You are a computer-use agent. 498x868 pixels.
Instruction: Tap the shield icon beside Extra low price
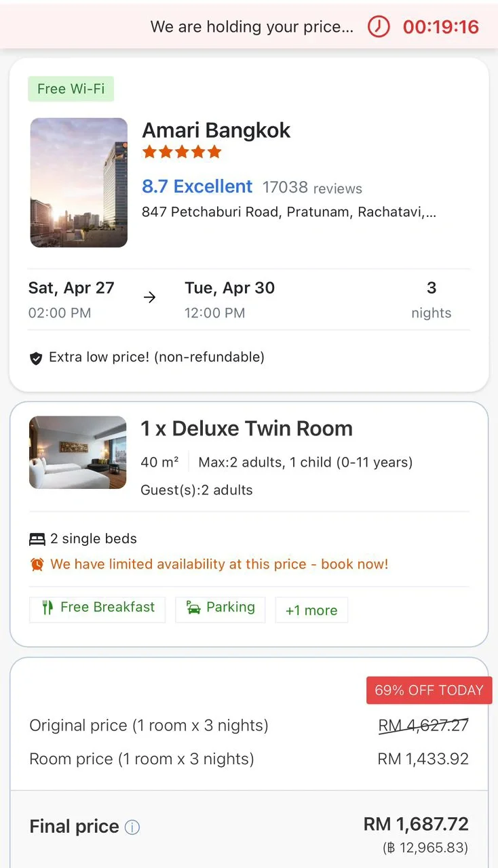click(36, 358)
